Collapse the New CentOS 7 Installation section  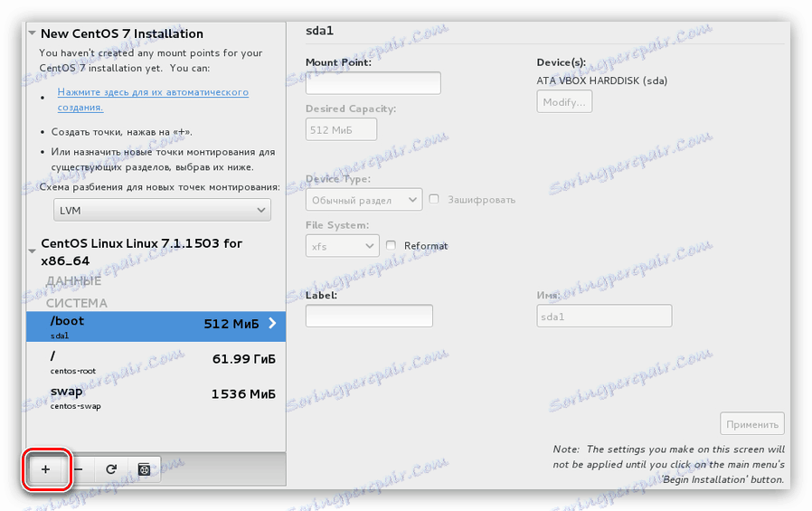(33, 33)
